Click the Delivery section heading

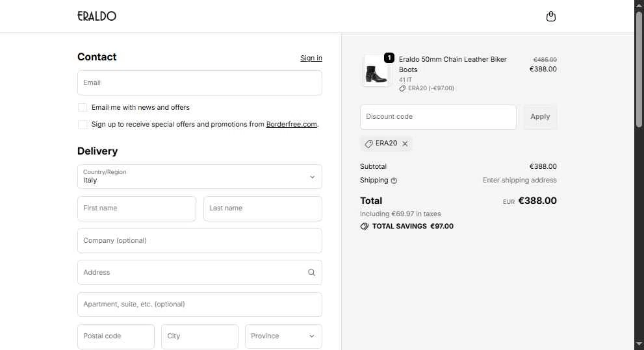tap(97, 151)
